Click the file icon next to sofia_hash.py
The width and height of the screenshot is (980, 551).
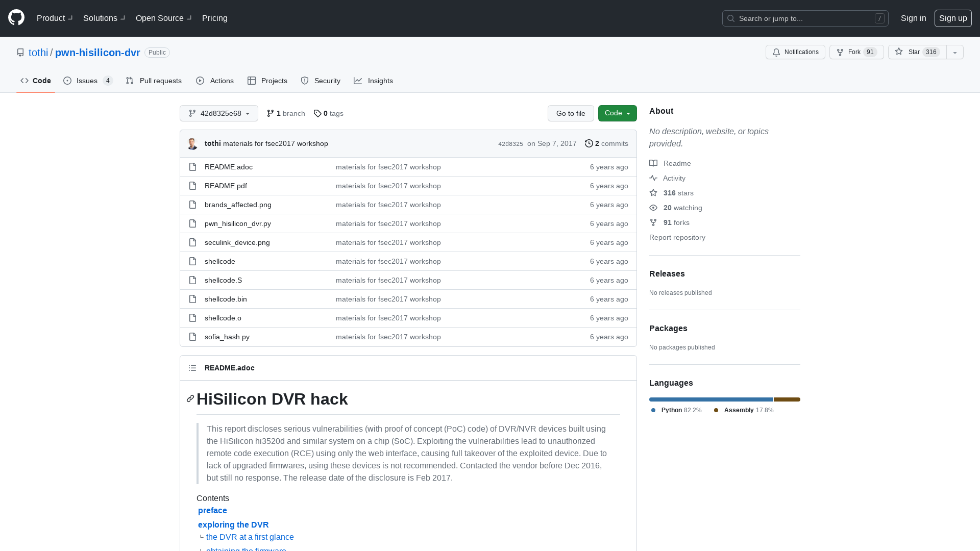(192, 337)
